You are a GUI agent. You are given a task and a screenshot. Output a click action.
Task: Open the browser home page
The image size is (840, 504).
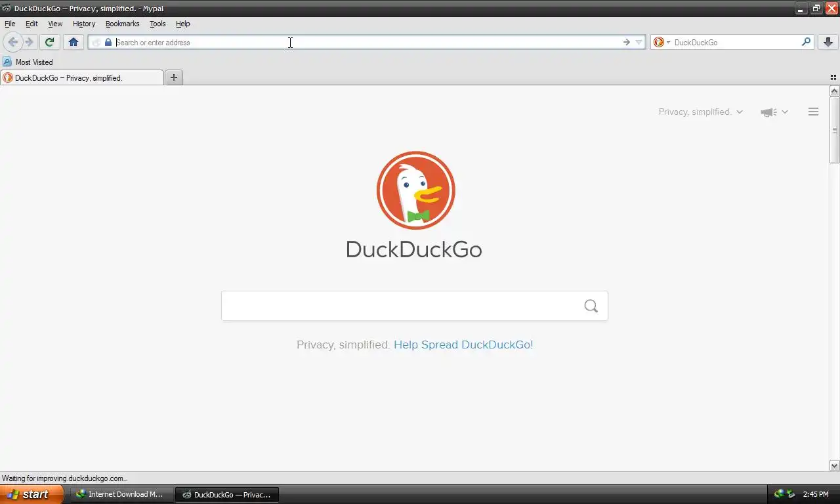[x=73, y=42]
